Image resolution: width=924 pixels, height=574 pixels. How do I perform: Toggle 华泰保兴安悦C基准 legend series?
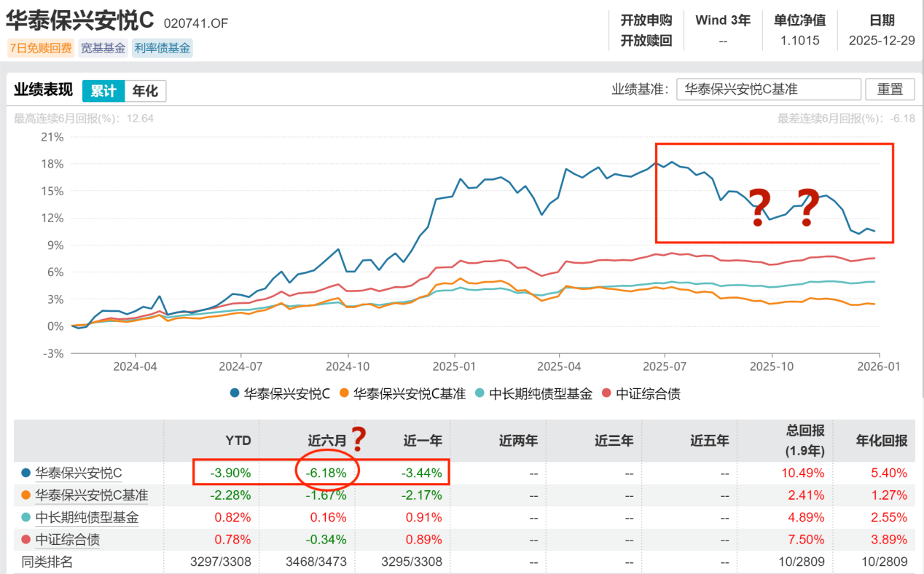(x=402, y=394)
